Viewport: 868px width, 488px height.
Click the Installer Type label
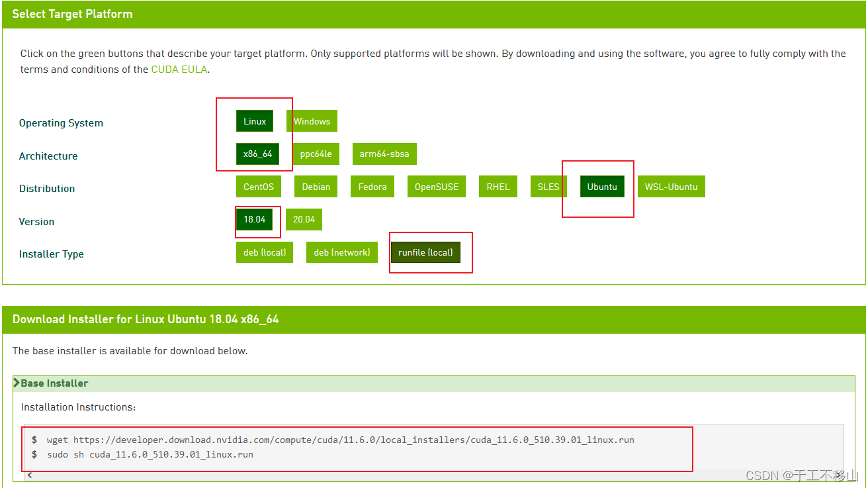pos(52,254)
